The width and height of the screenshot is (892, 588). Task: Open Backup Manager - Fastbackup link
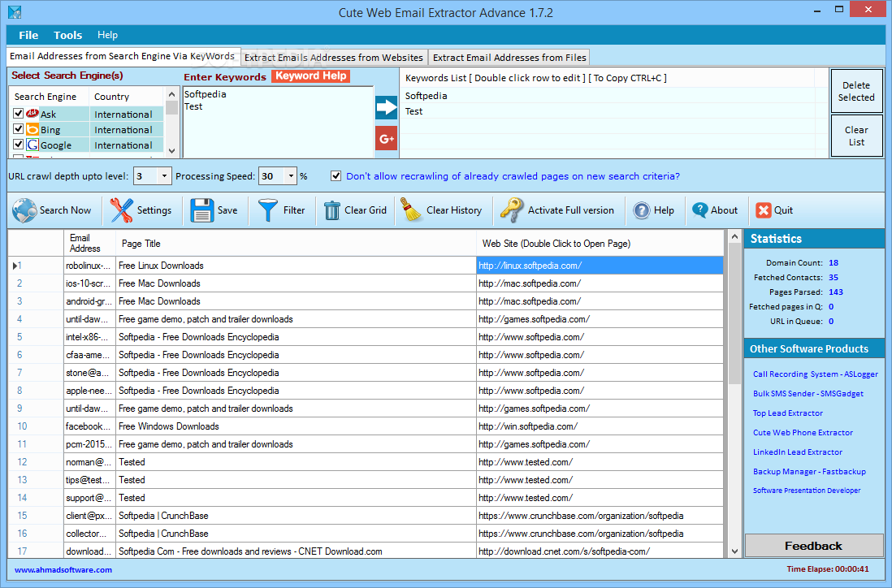click(x=809, y=471)
